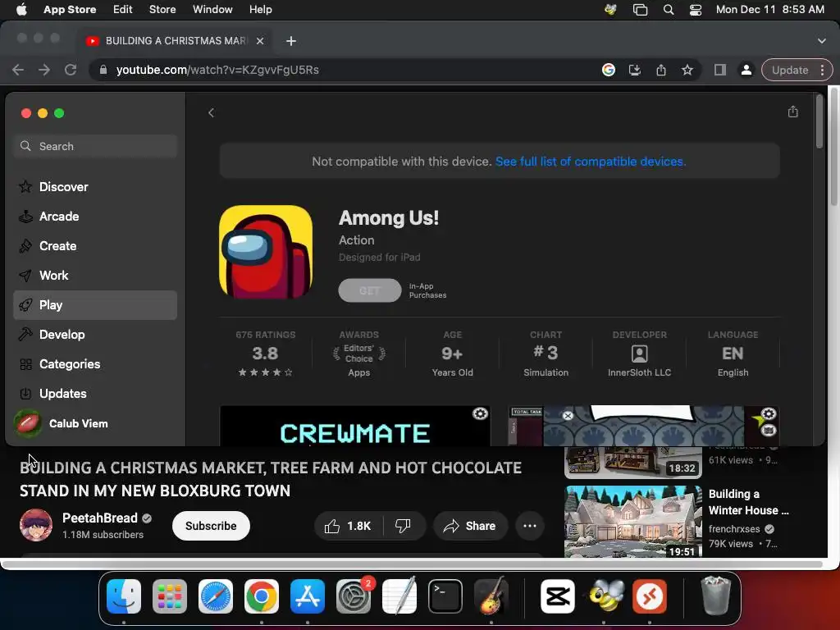The width and height of the screenshot is (840, 630).
Task: Click the horizontal scrollbar at bottom
Action: pos(413,564)
